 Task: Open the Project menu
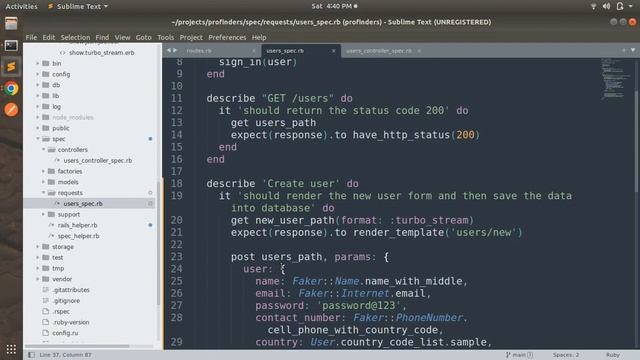click(191, 37)
